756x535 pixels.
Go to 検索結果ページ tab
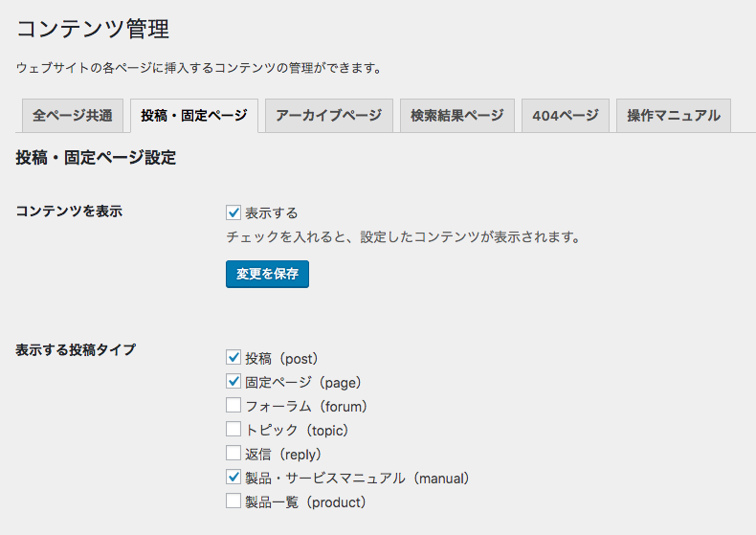coord(457,116)
